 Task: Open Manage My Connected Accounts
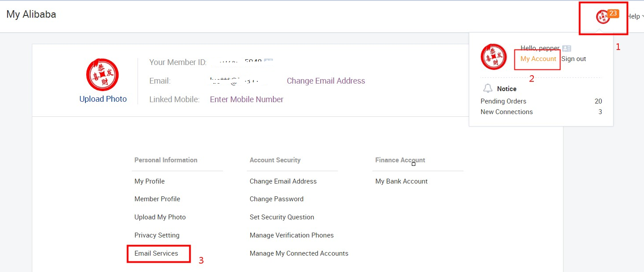(299, 253)
